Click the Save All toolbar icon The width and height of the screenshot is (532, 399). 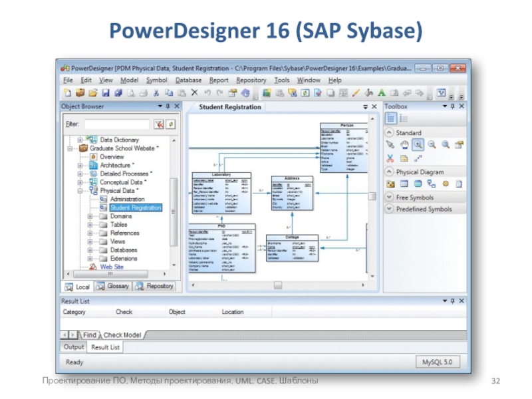tap(118, 92)
